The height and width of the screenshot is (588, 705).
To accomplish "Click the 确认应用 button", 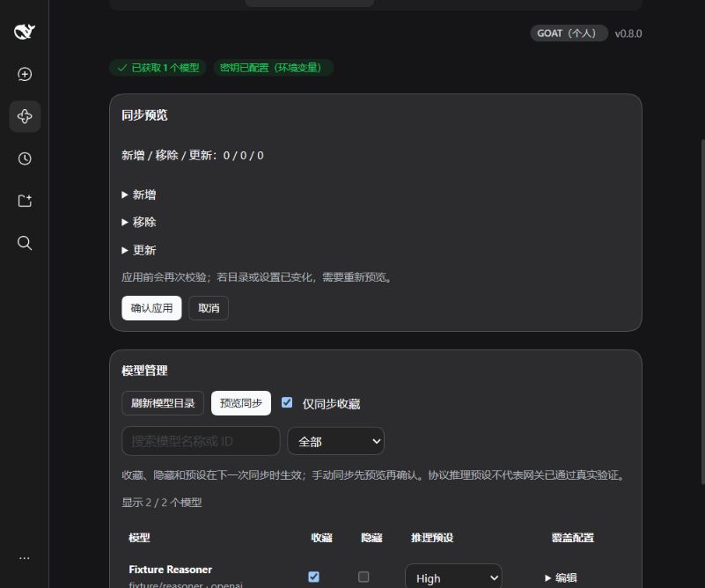I will coord(151,308).
